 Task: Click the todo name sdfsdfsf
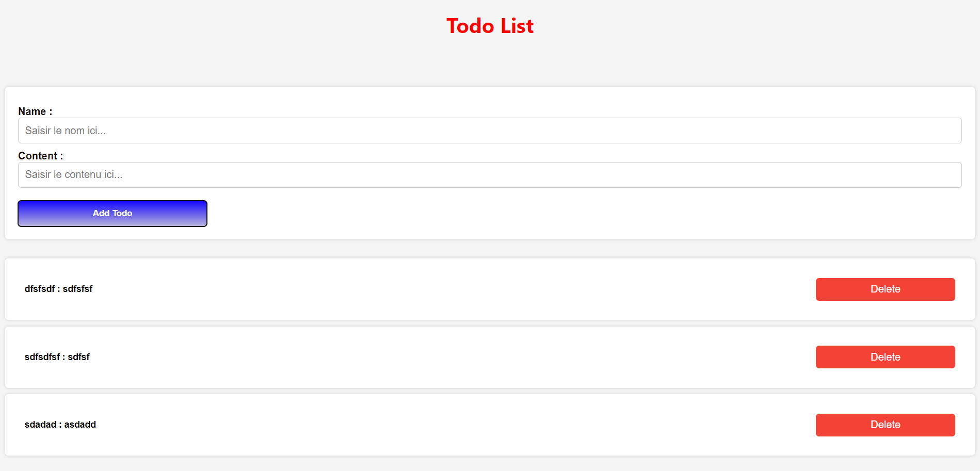click(42, 357)
